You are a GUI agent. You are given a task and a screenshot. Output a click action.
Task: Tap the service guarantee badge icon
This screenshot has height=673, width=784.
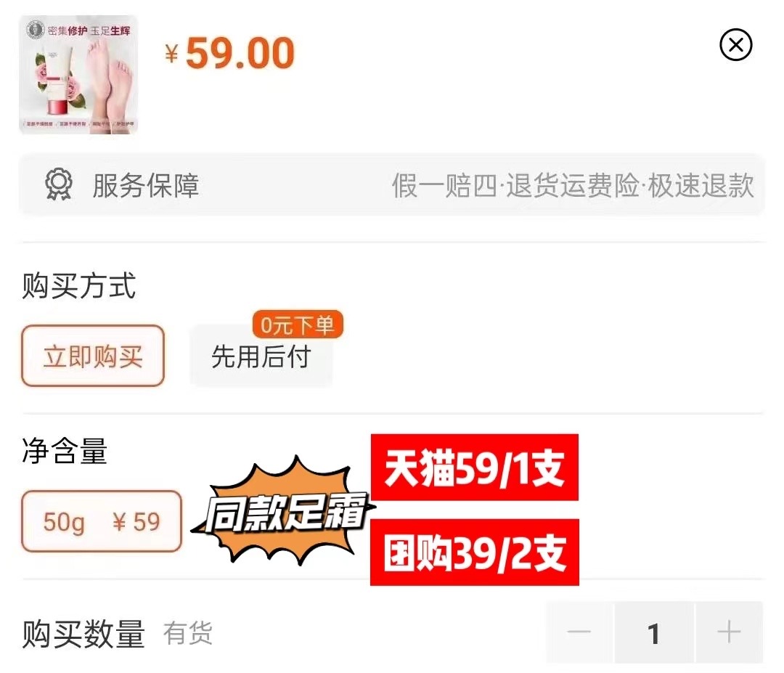point(59,184)
